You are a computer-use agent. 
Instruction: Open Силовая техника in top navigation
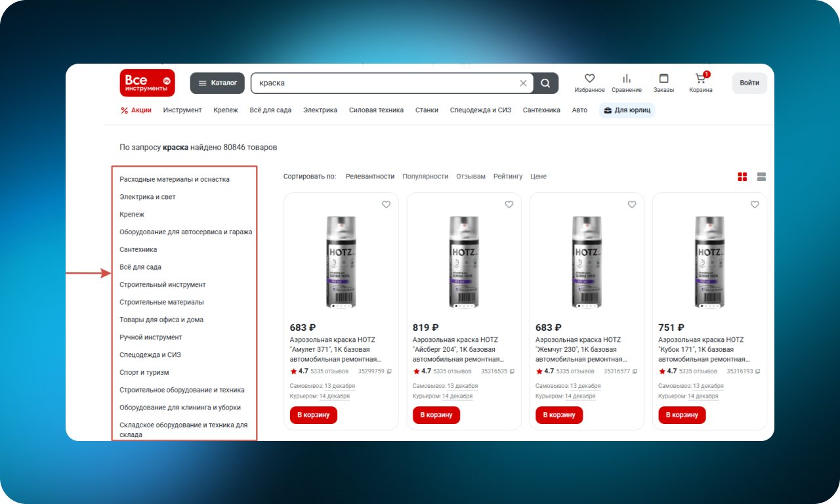click(x=376, y=110)
